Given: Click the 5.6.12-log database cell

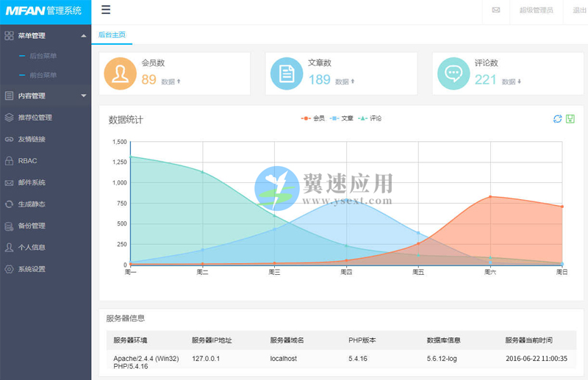Looking at the screenshot, I should pyautogui.click(x=442, y=359).
